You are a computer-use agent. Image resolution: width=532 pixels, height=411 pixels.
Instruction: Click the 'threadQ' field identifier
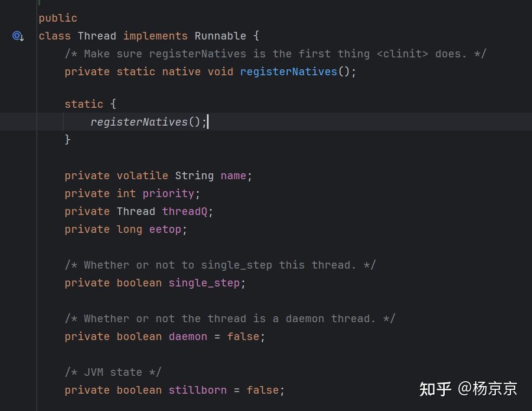tap(184, 211)
